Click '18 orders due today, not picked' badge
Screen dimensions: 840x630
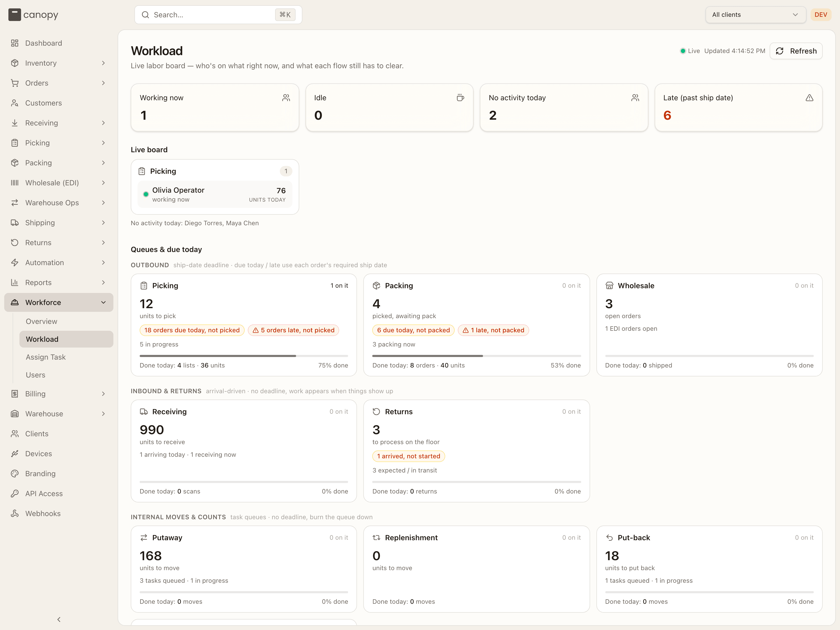[192, 330]
